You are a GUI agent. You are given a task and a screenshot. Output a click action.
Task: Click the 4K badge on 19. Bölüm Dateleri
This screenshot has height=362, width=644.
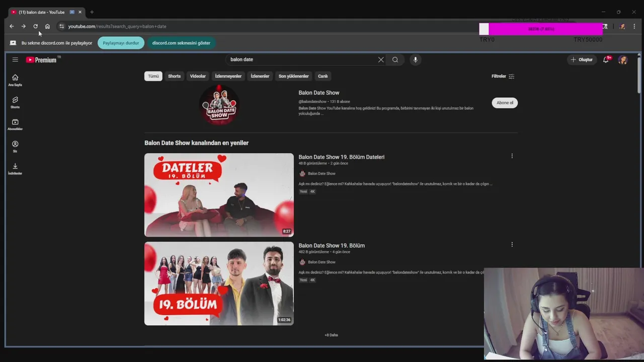tap(312, 192)
